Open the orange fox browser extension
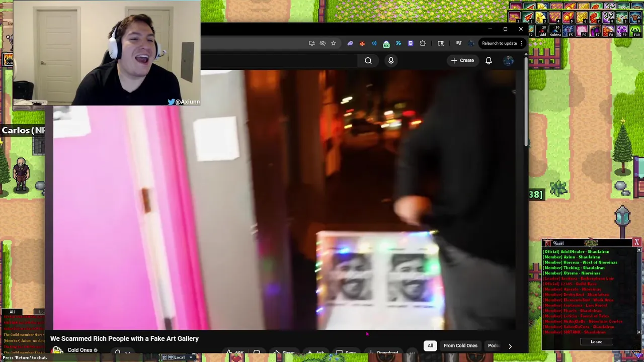The image size is (644, 362). (x=362, y=43)
